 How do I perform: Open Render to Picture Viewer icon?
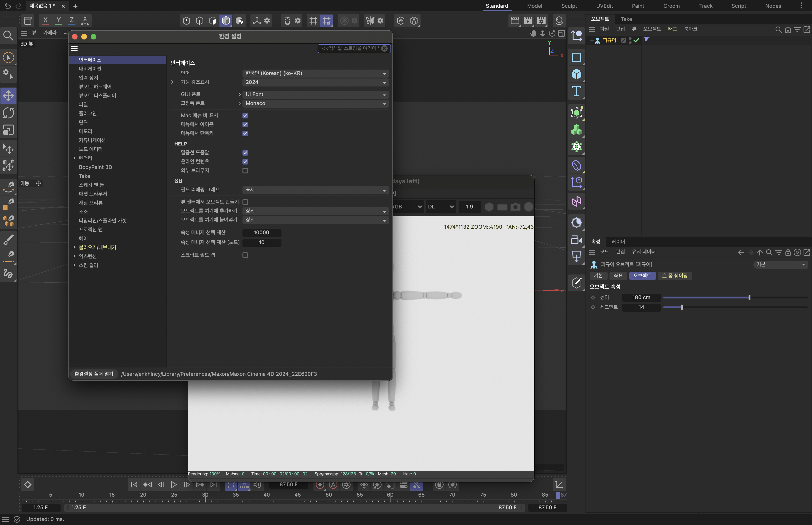(x=528, y=21)
